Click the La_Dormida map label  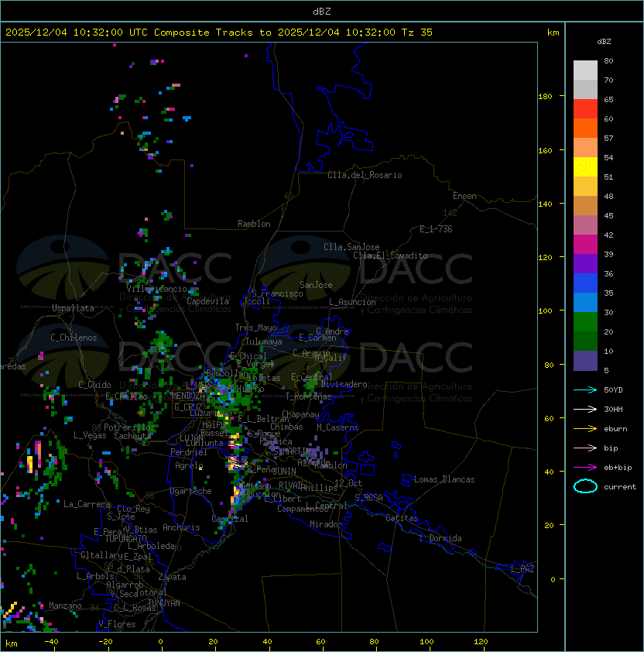click(440, 538)
